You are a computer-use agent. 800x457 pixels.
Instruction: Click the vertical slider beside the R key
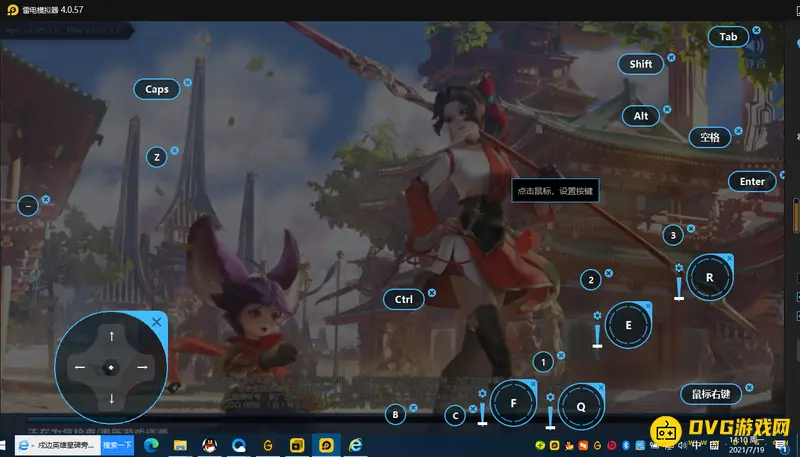[x=679, y=289]
